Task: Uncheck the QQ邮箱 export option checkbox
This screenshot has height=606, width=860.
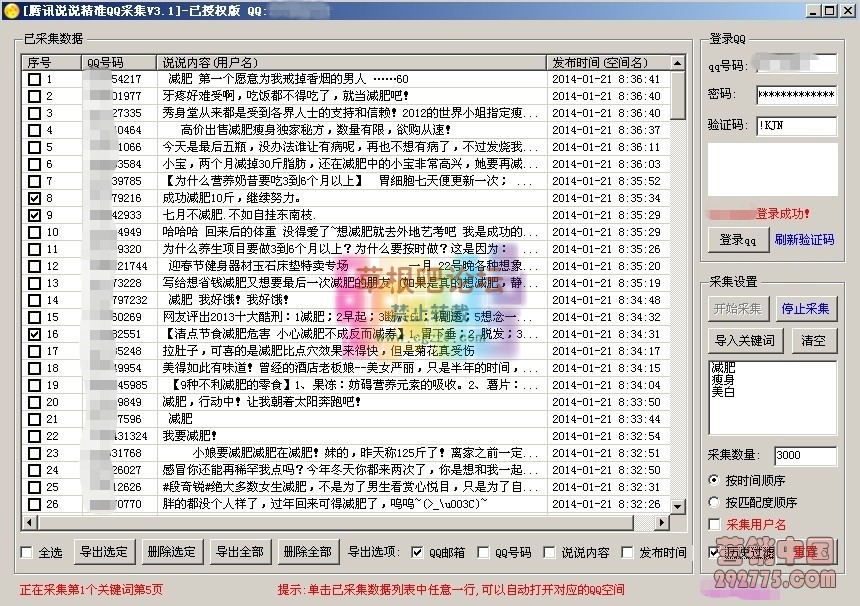Action: coord(414,551)
